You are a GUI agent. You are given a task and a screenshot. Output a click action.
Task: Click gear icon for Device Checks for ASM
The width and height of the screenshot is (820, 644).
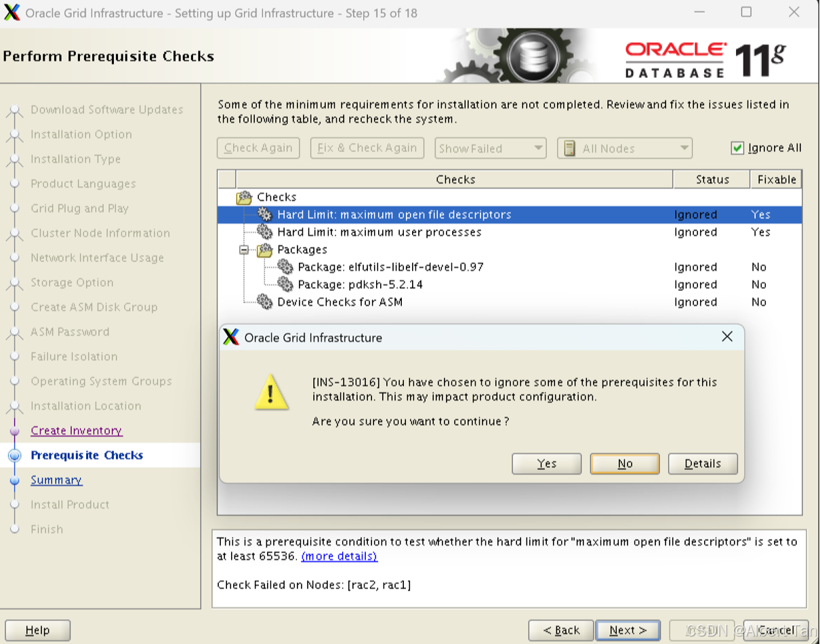[x=265, y=302]
